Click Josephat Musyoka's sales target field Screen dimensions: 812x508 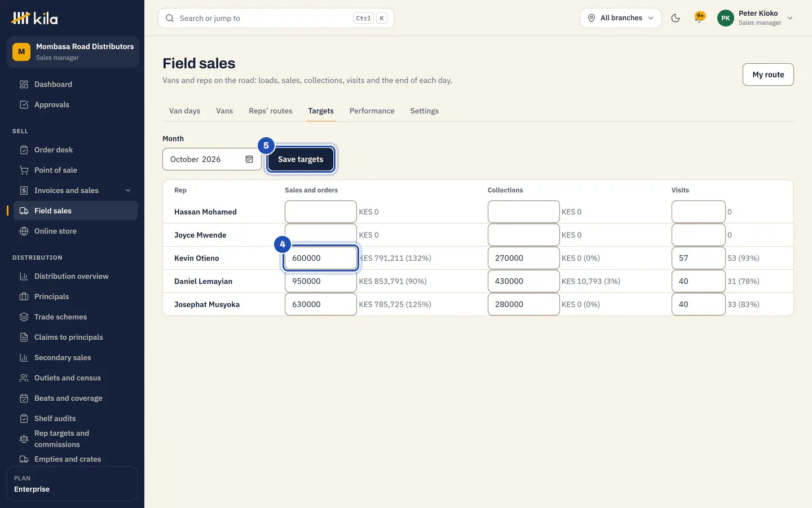click(x=321, y=304)
